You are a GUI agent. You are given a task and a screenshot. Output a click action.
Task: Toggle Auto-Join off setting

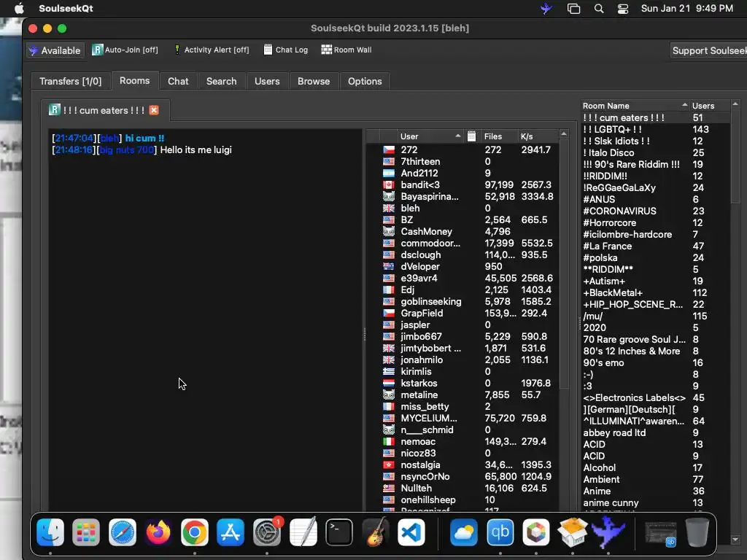(x=125, y=50)
